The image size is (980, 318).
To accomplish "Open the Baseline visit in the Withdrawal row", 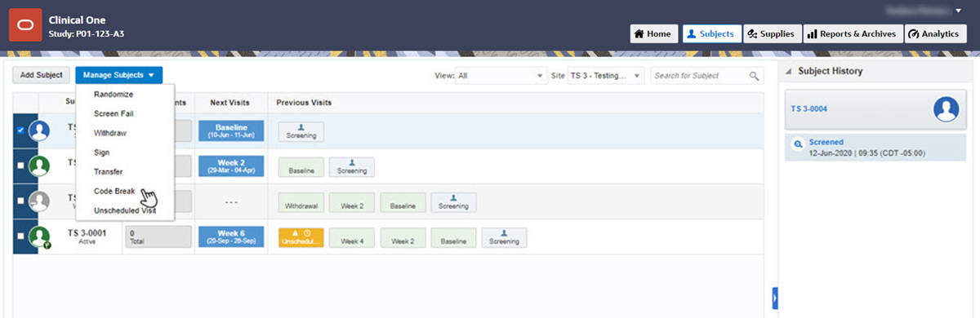I will [403, 202].
